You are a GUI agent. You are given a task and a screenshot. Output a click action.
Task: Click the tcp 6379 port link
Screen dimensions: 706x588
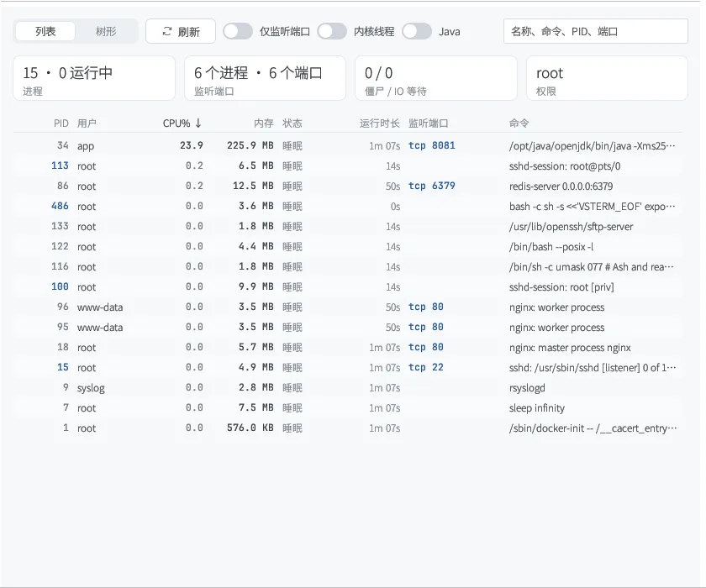coord(431,186)
